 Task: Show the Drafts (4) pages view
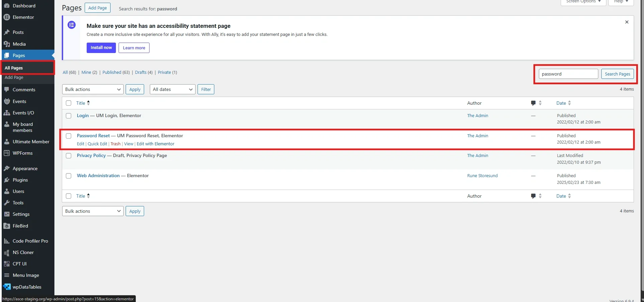click(144, 72)
